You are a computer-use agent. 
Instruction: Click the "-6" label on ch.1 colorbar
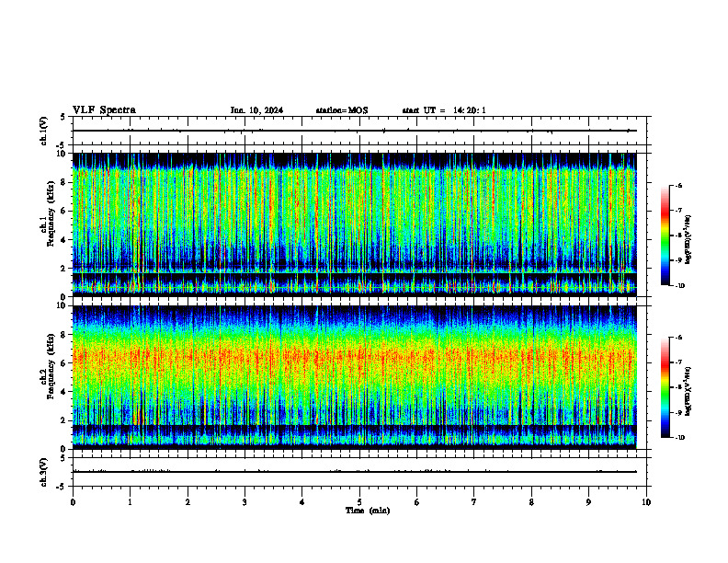pyautogui.click(x=678, y=186)
